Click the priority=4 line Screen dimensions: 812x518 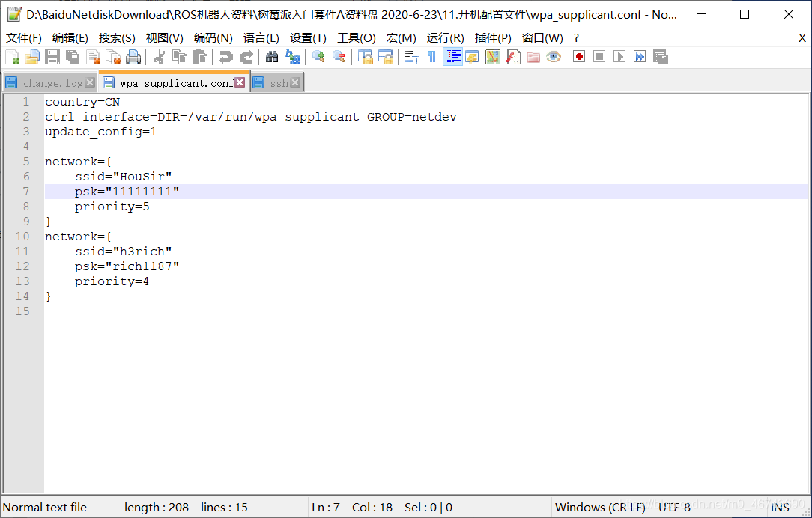112,281
